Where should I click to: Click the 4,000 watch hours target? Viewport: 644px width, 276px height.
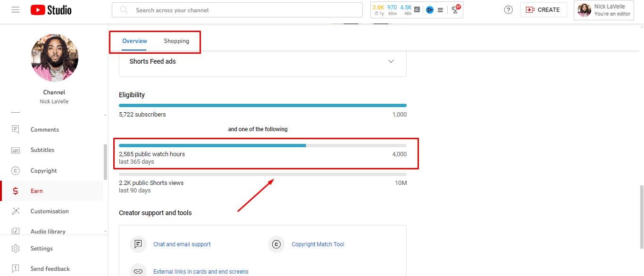(399, 154)
